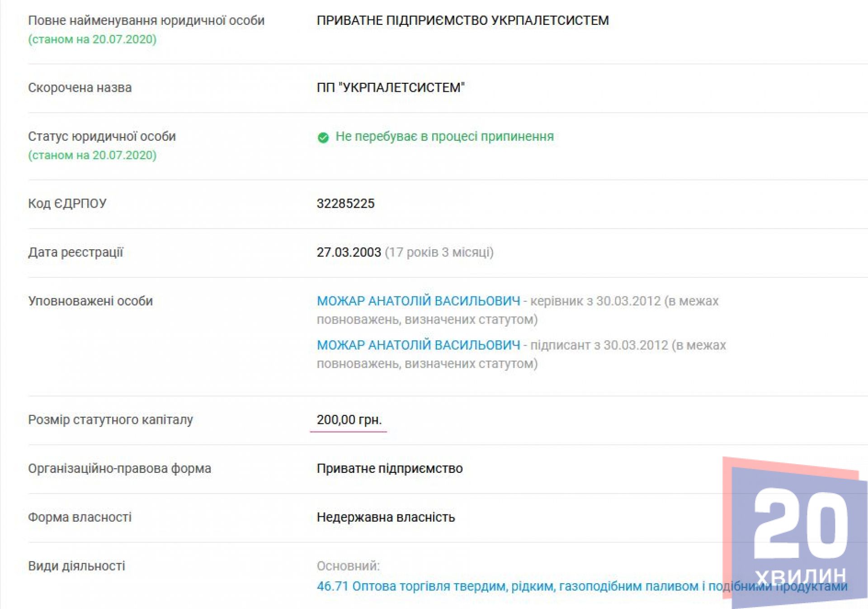Click the ЄДРПОУ code 32285225
This screenshot has height=609, width=868.
pyautogui.click(x=345, y=204)
